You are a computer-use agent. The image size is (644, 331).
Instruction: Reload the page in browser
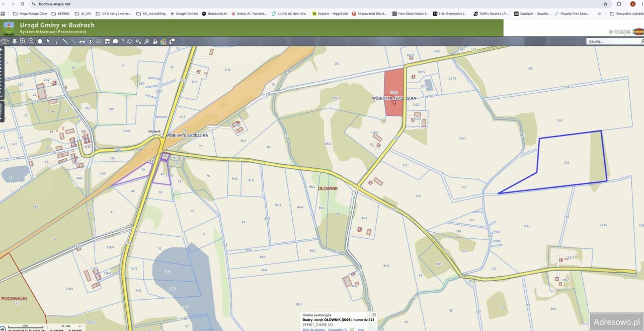pyautogui.click(x=22, y=4)
